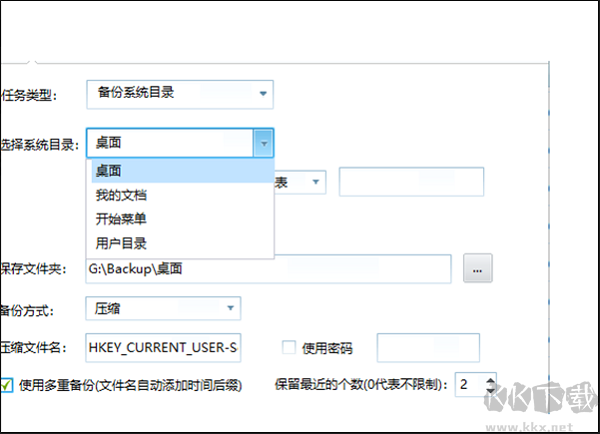Collapse the 选择系统目录 list using its arrow

(263, 144)
